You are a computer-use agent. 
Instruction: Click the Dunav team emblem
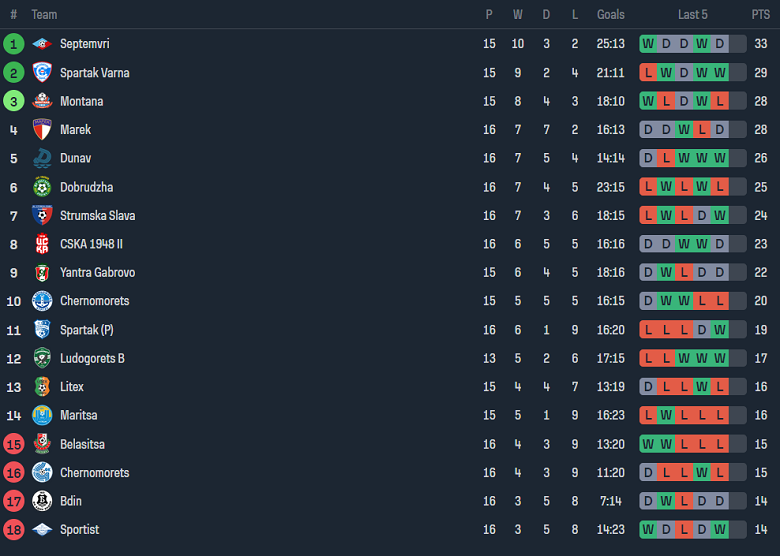41,158
